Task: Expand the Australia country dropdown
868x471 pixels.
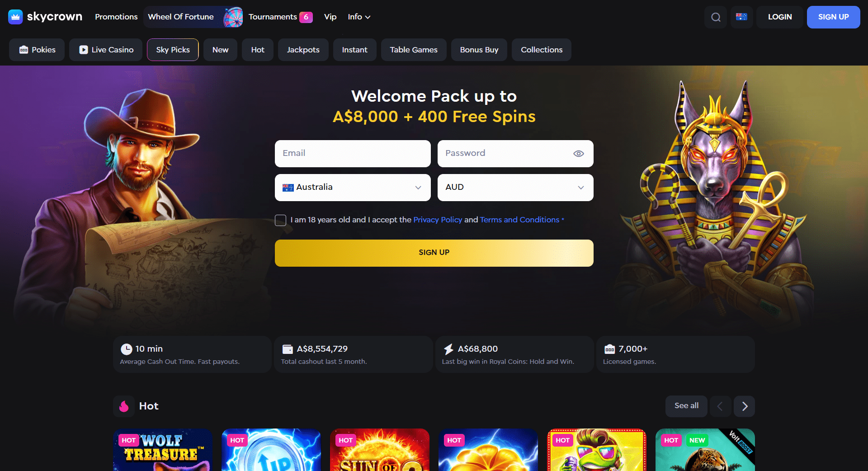Action: tap(353, 188)
